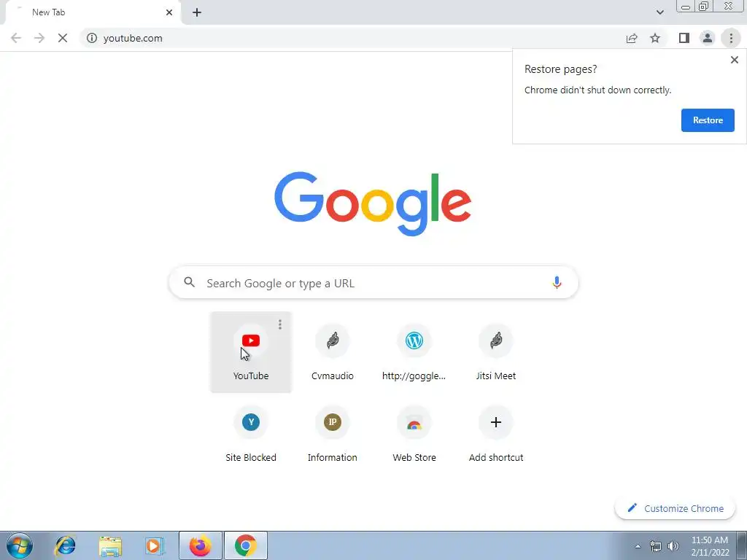This screenshot has height=560, width=747.
Task: View site information icon in address bar
Action: point(92,38)
